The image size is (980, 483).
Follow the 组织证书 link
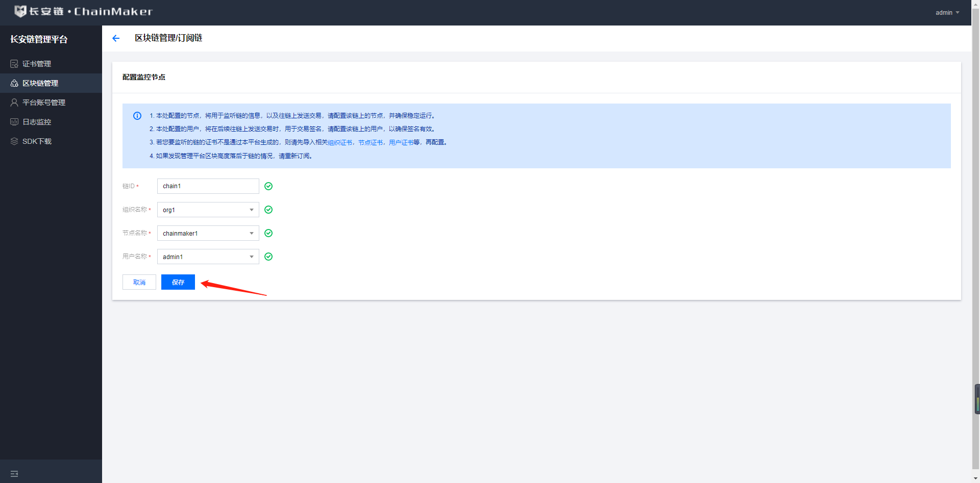[x=340, y=143]
